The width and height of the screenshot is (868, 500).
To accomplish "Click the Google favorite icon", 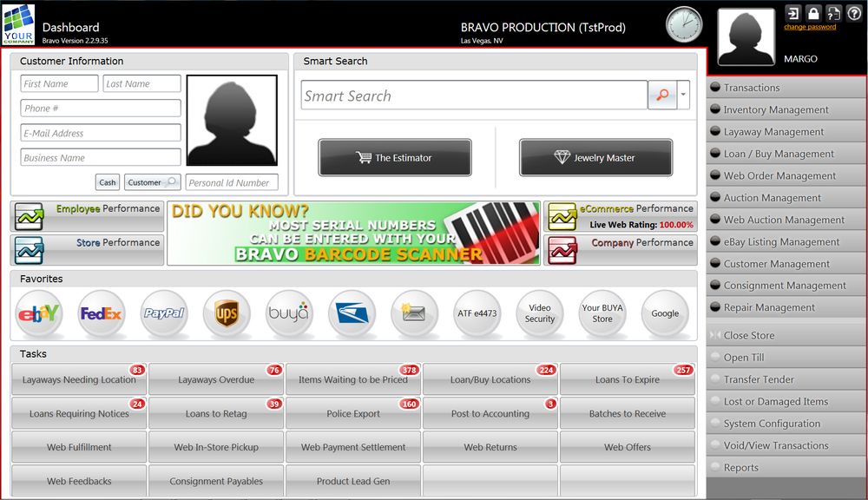I will tap(664, 312).
